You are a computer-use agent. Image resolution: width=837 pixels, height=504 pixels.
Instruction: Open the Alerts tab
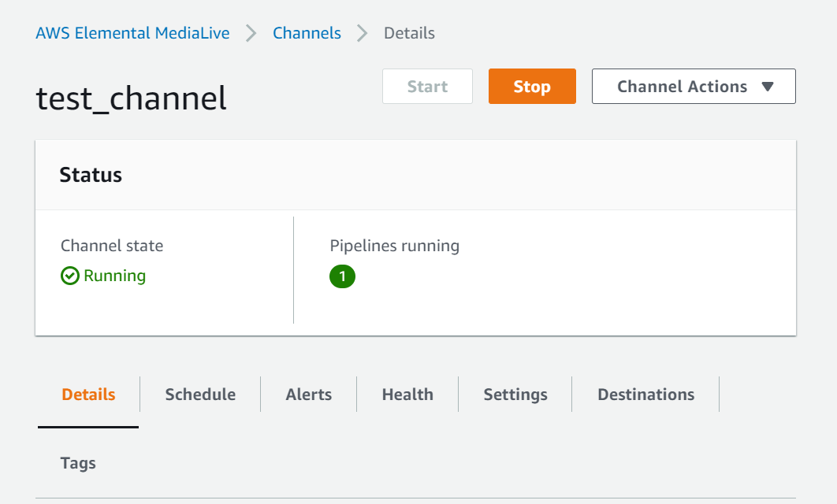click(x=308, y=395)
